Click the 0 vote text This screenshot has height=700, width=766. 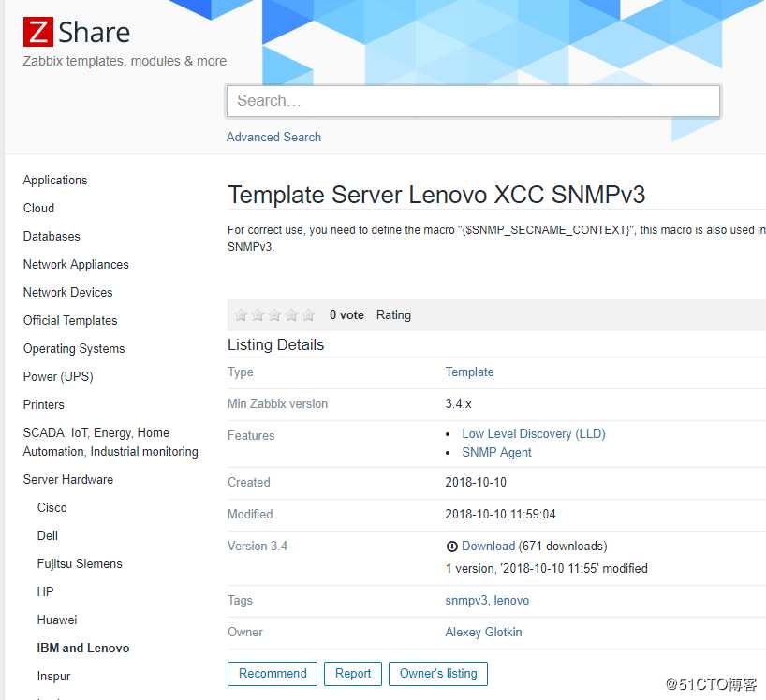click(346, 314)
